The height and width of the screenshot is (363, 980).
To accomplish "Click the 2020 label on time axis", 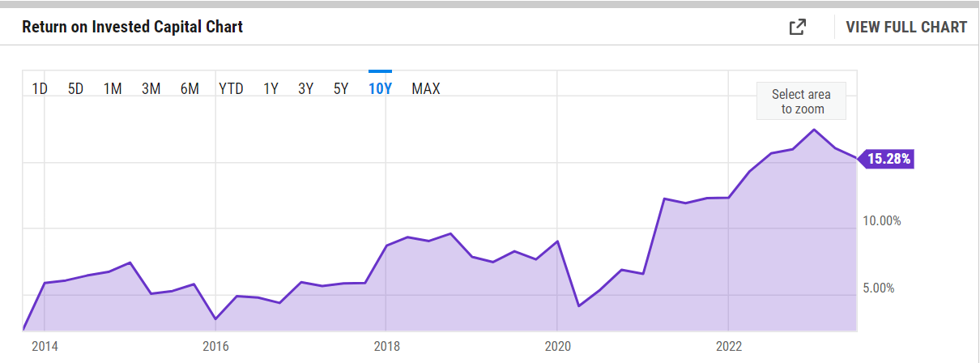I will (x=557, y=346).
